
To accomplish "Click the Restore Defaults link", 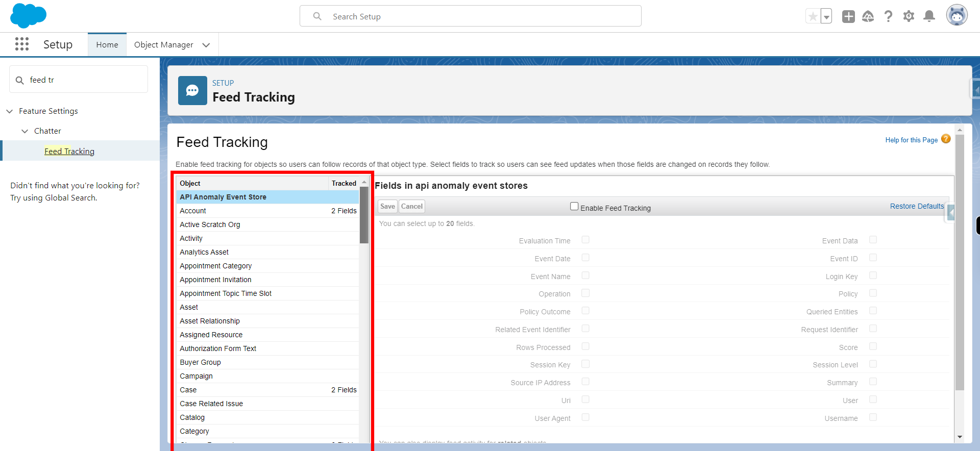I will (917, 206).
